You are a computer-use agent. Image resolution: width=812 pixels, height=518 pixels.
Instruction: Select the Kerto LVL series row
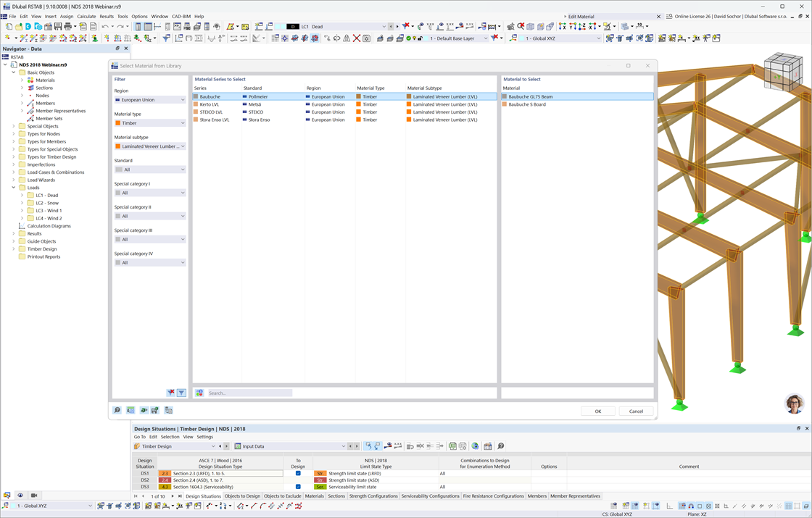pos(344,104)
